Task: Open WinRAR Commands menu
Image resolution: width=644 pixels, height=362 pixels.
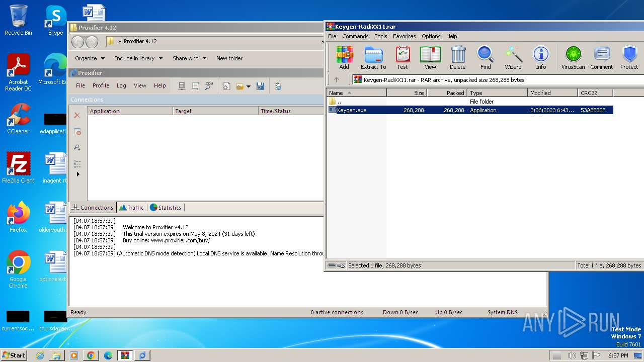Action: pos(355,36)
